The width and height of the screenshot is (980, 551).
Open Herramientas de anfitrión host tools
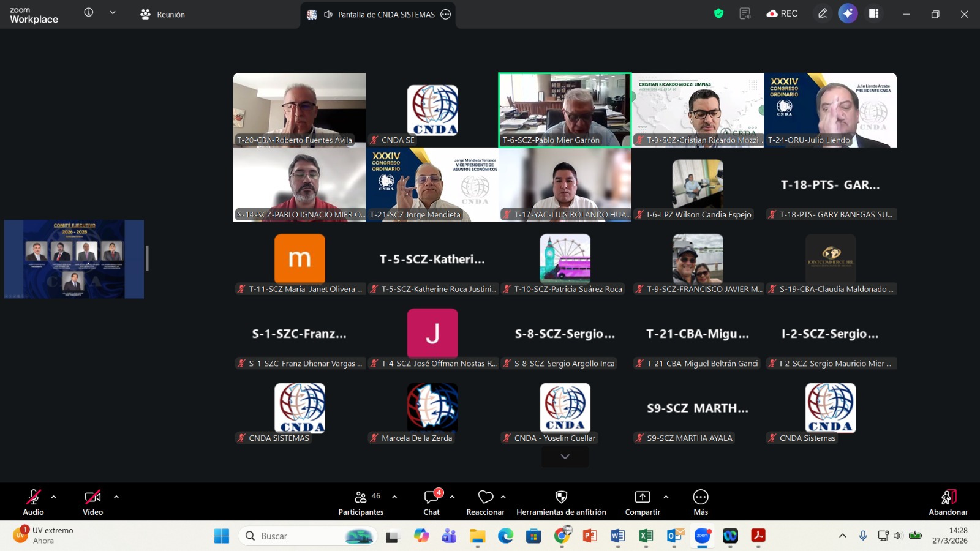[x=561, y=502]
